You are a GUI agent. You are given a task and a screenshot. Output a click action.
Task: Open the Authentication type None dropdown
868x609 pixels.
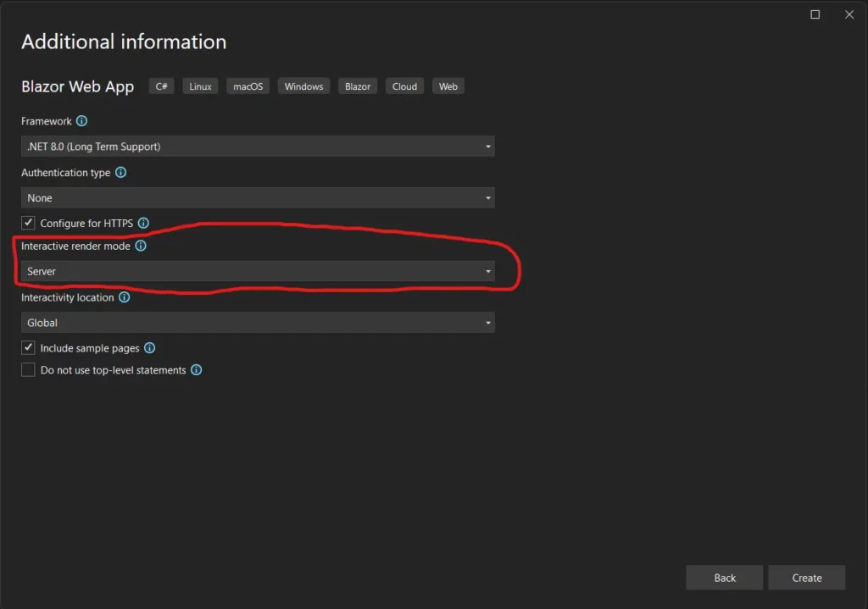[x=258, y=198]
